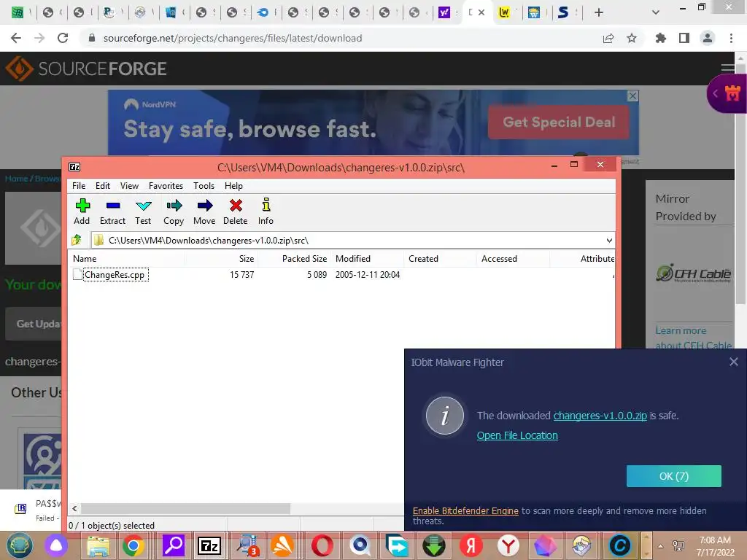Open Opera browser from the taskbar
The image size is (747, 560).
322,545
